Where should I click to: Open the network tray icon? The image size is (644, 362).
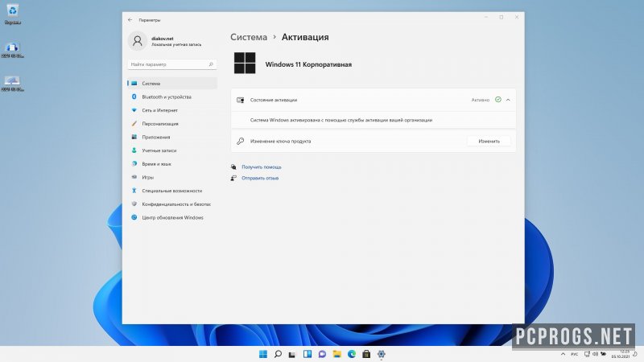point(587,354)
